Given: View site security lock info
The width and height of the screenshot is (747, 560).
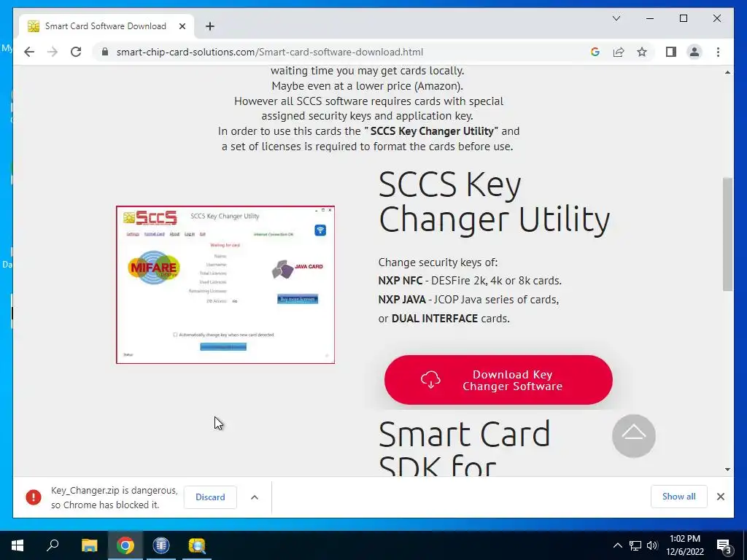Looking at the screenshot, I should 105,52.
